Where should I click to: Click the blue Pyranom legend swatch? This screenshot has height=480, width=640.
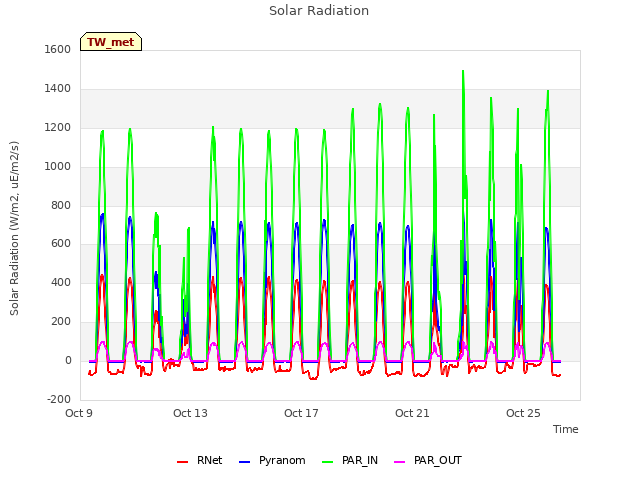tap(244, 462)
